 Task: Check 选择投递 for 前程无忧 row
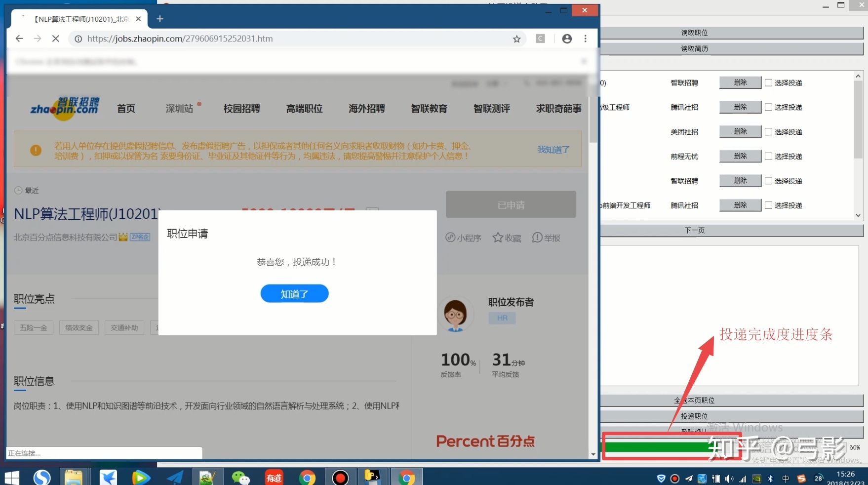click(x=769, y=156)
